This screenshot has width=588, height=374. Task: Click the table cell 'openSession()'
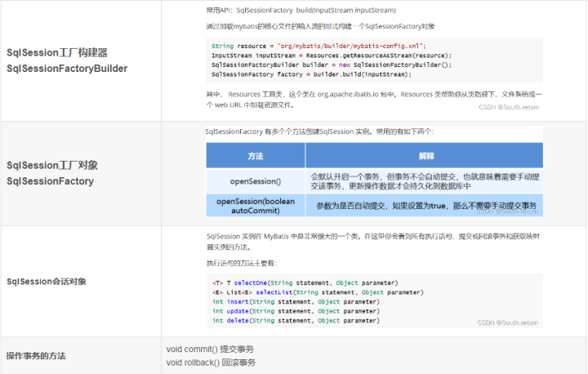(256, 181)
